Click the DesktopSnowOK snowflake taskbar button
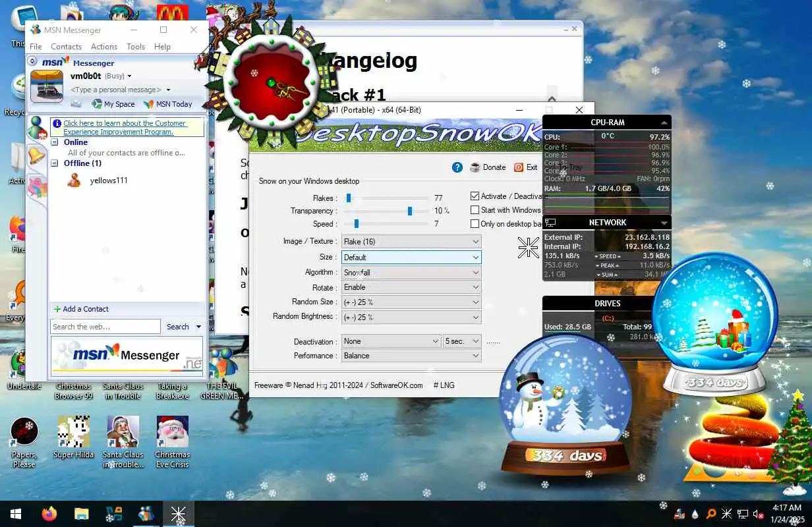Screen dimensions: 812x527 click(178, 514)
